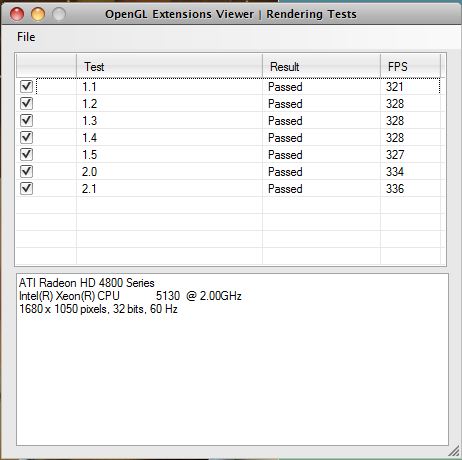This screenshot has height=460, width=462.
Task: Click FPS value 328 for test 1.2
Action: pos(395,104)
